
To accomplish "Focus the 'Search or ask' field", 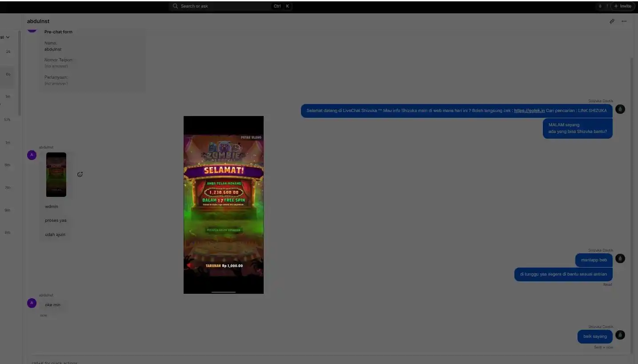I will tap(230, 6).
